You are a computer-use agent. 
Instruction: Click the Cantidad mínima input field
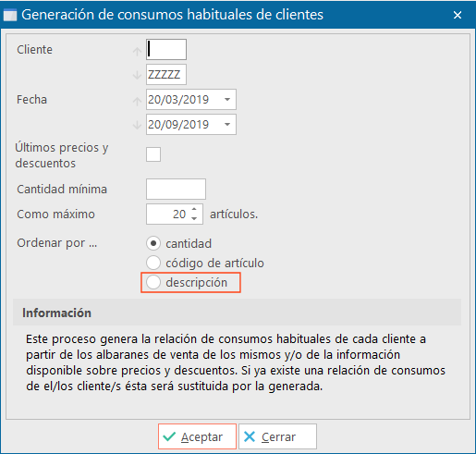pos(176,189)
